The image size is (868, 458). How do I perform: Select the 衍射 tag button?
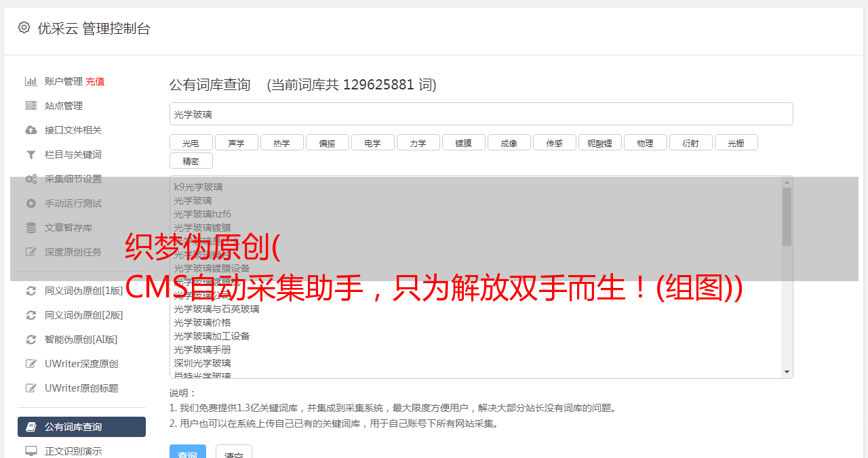pyautogui.click(x=690, y=142)
